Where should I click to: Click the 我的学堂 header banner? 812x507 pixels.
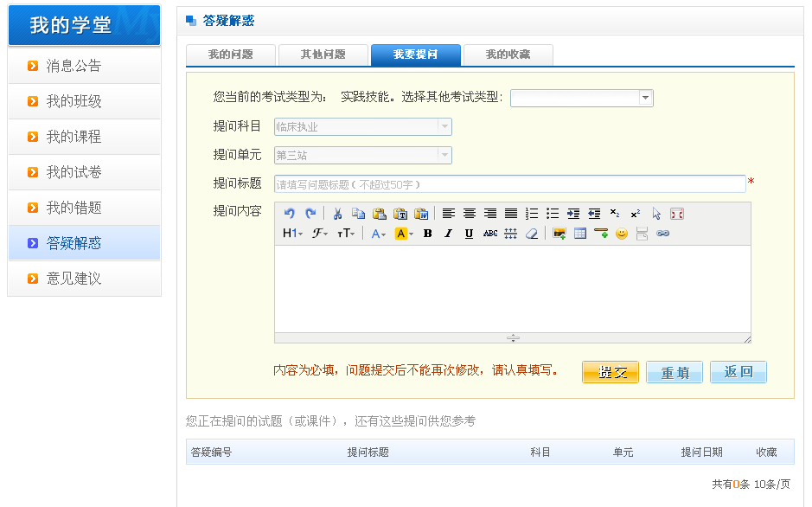click(85, 25)
